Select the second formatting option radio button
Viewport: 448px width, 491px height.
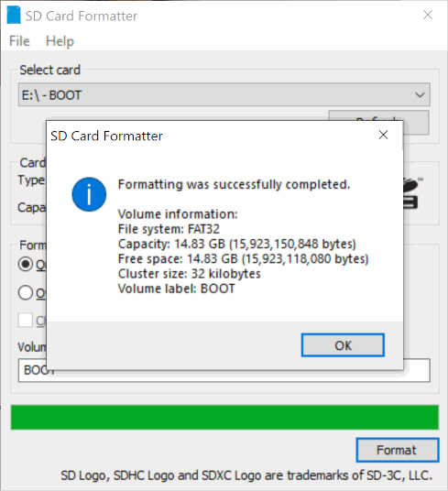pos(26,293)
